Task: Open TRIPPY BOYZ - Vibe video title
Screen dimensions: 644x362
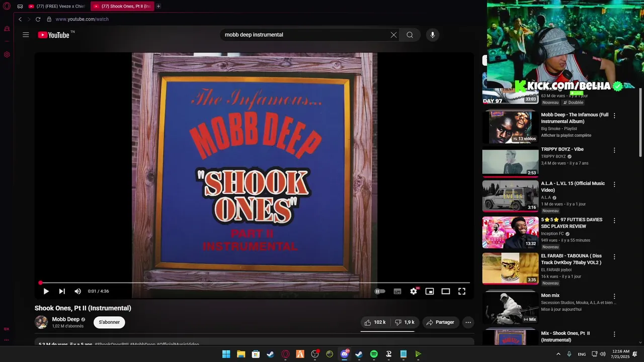Action: (x=562, y=149)
